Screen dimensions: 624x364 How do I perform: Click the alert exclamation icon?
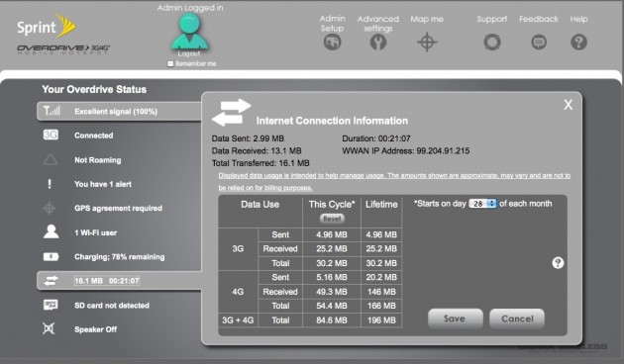pos(50,184)
